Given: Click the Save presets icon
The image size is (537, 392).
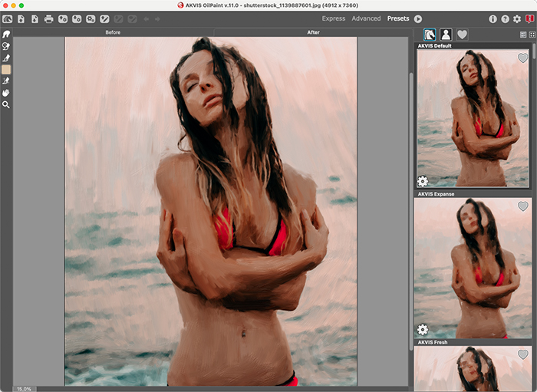Looking at the screenshot, I should (x=77, y=19).
